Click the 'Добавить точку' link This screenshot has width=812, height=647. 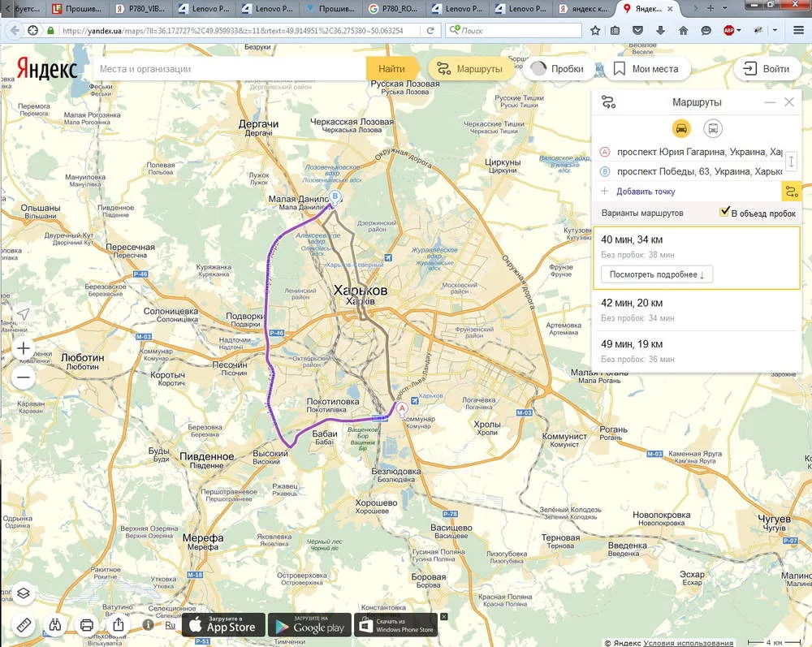point(645,191)
